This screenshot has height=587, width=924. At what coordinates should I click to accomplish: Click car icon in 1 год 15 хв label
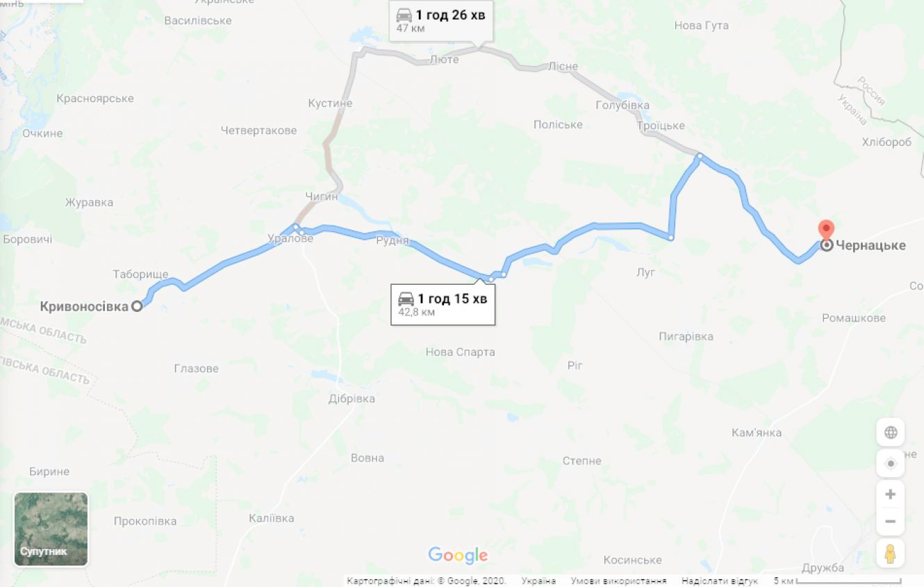(406, 299)
